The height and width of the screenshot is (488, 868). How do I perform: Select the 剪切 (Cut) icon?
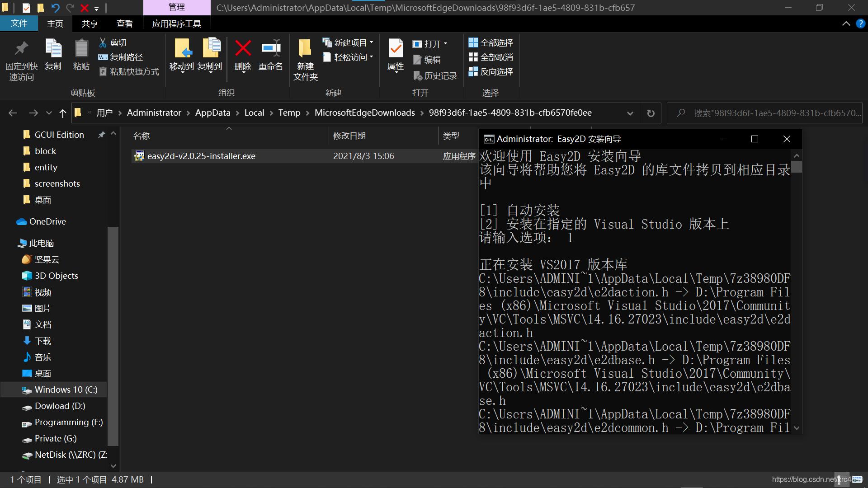[x=103, y=42]
